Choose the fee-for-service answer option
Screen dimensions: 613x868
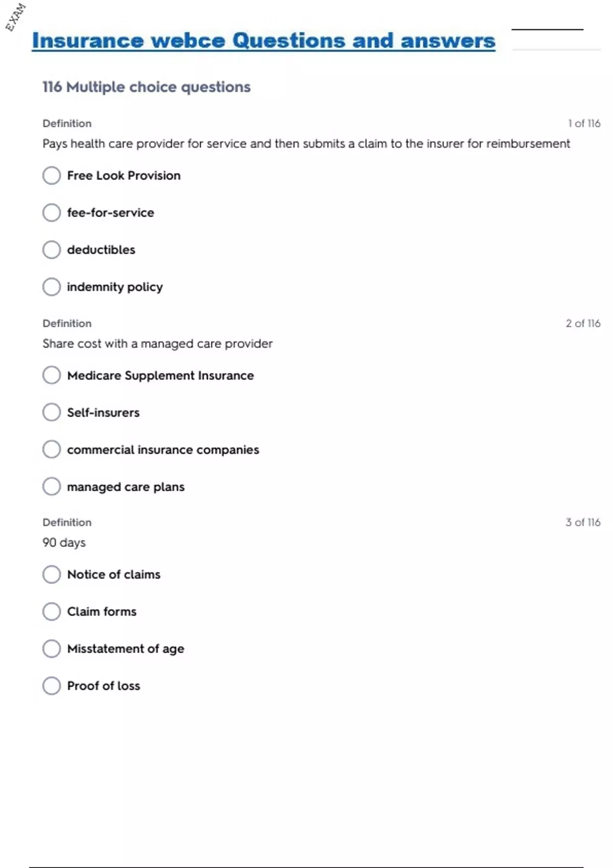click(x=52, y=212)
